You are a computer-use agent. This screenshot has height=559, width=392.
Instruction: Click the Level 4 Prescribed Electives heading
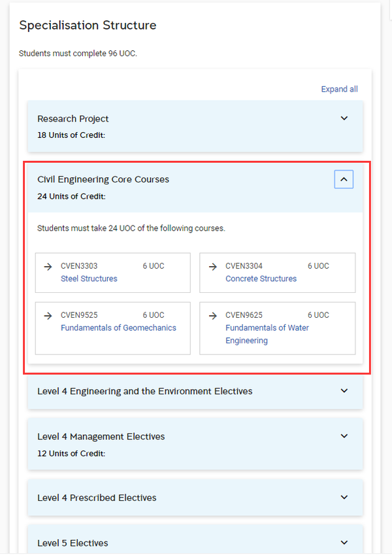(x=97, y=498)
